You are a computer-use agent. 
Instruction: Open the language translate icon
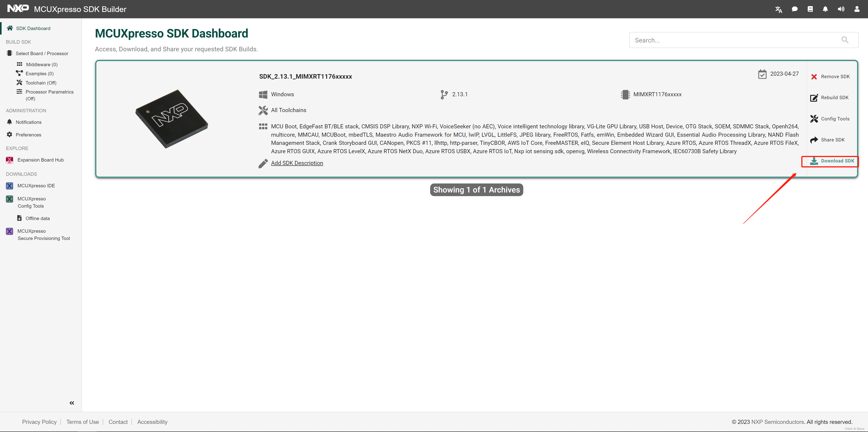tap(778, 9)
